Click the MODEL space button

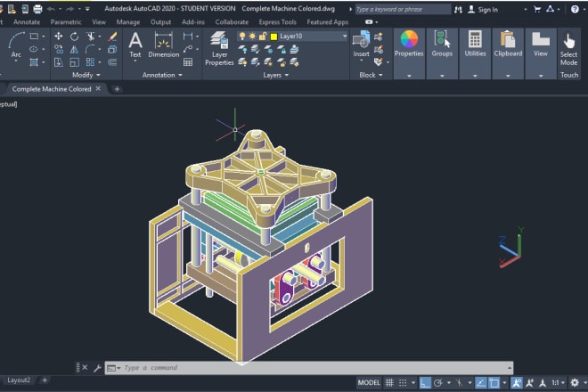[x=369, y=382]
